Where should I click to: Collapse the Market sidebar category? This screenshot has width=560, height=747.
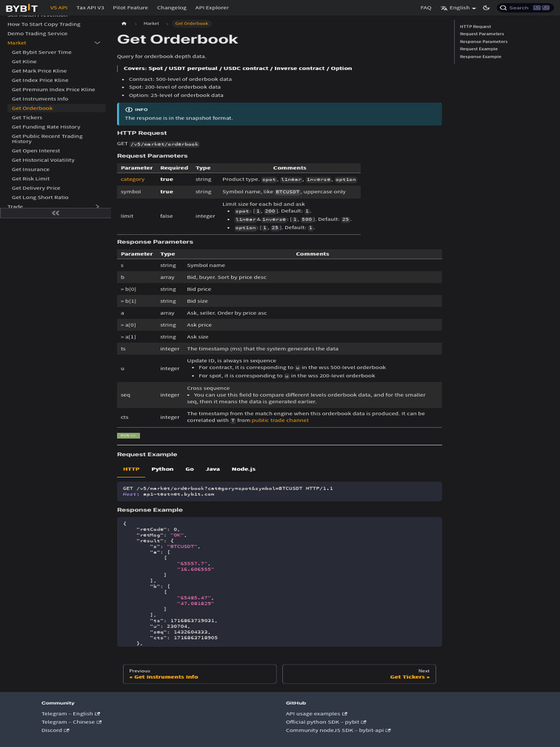point(97,43)
